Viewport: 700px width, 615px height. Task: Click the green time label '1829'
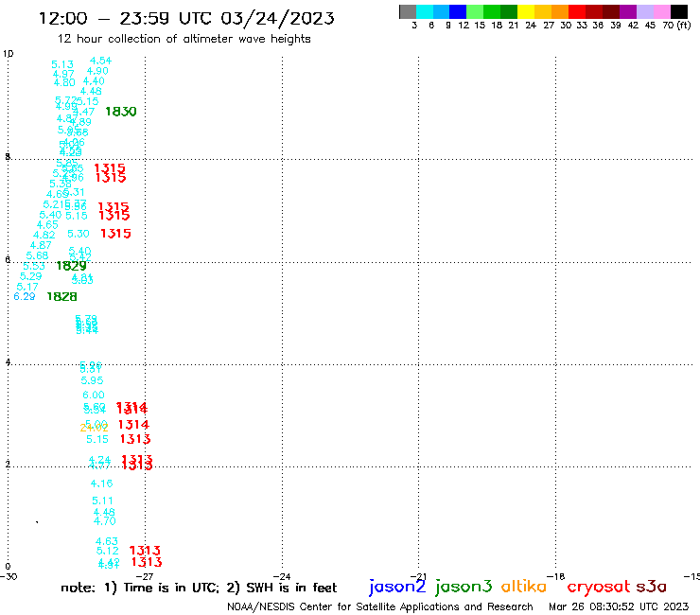[72, 266]
